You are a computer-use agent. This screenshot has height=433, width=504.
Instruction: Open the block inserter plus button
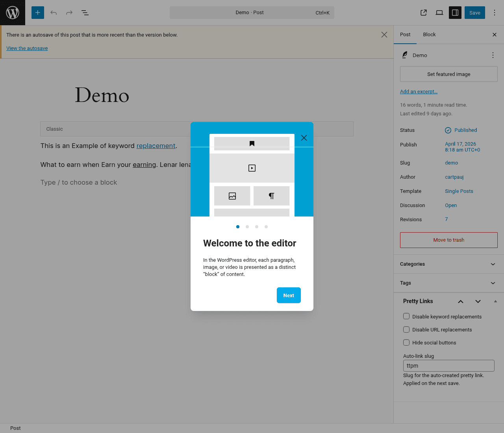click(38, 13)
